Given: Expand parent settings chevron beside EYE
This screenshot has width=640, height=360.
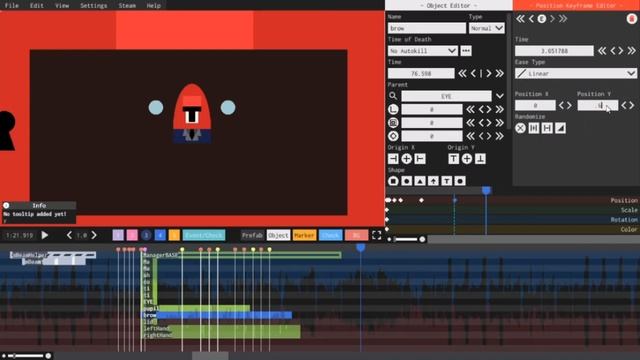Looking at the screenshot, I should [500, 96].
